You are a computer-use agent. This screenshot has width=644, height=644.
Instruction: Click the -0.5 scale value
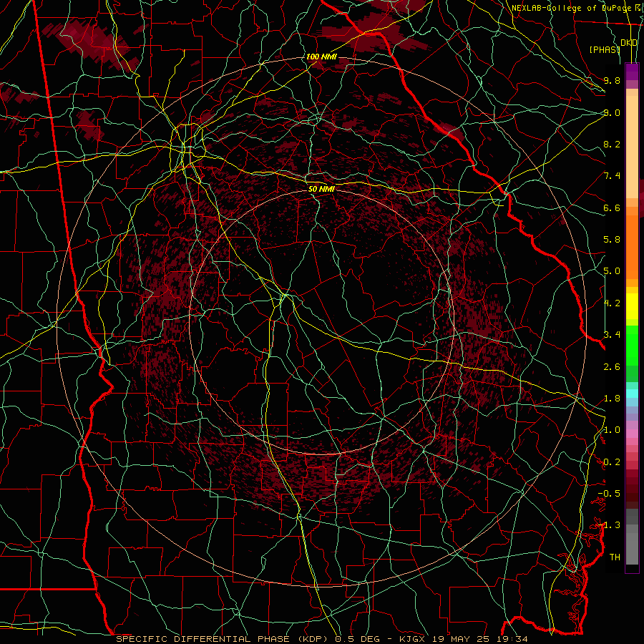pos(609,494)
